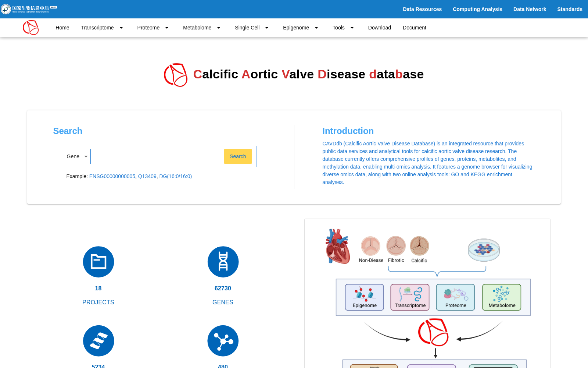
Task: Open the Download page
Action: tap(380, 28)
